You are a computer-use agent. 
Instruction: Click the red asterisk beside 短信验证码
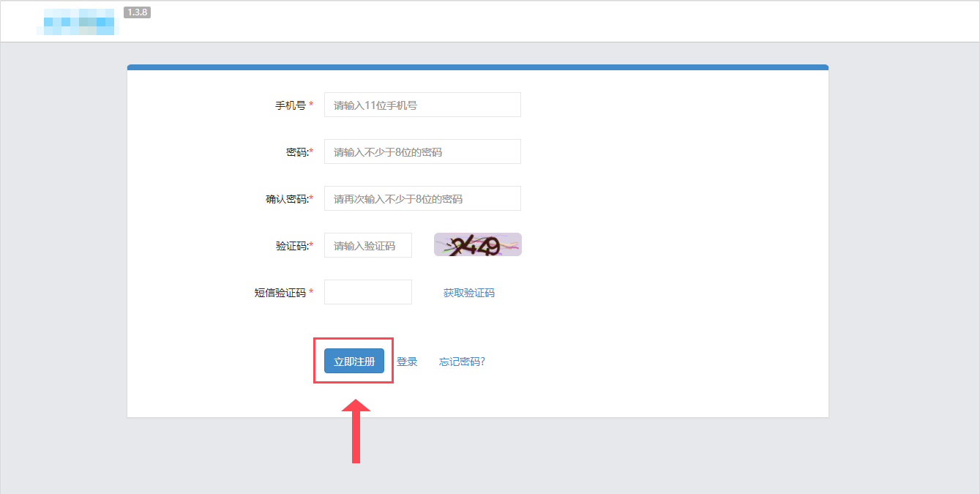[x=311, y=292]
